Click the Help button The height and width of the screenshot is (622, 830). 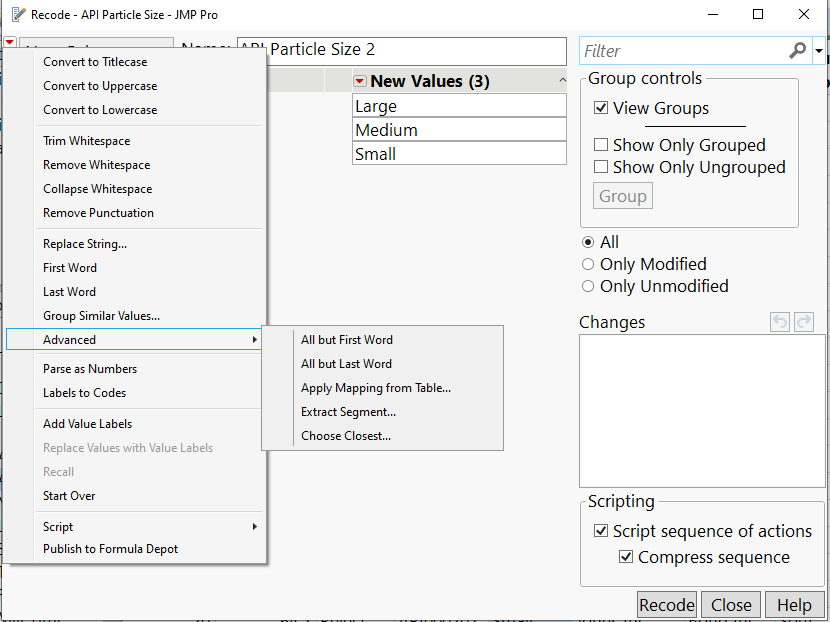(x=794, y=605)
